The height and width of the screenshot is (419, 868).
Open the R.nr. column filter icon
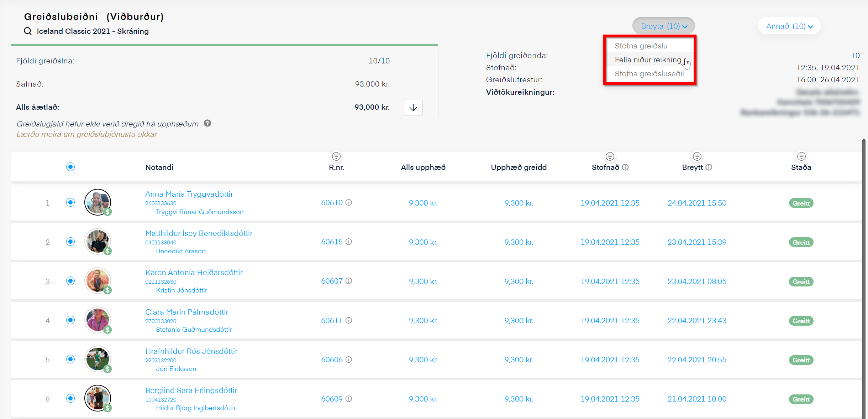click(336, 156)
